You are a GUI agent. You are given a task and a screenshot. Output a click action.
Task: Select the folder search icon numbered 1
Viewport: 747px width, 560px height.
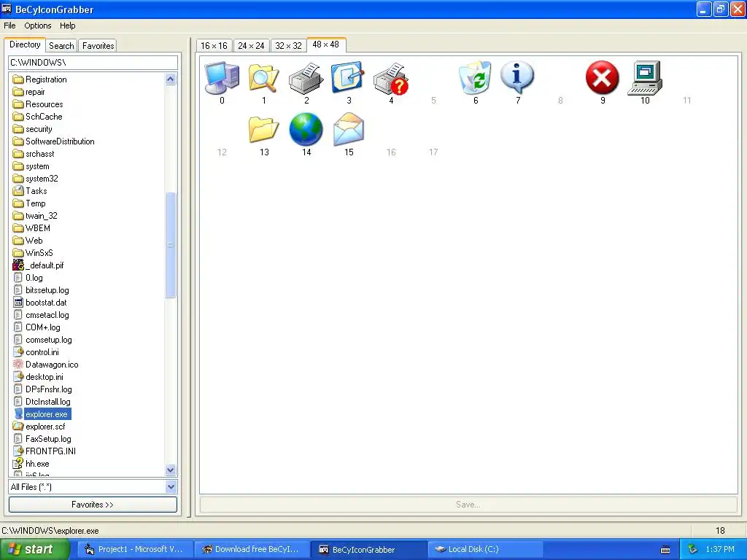tap(263, 77)
